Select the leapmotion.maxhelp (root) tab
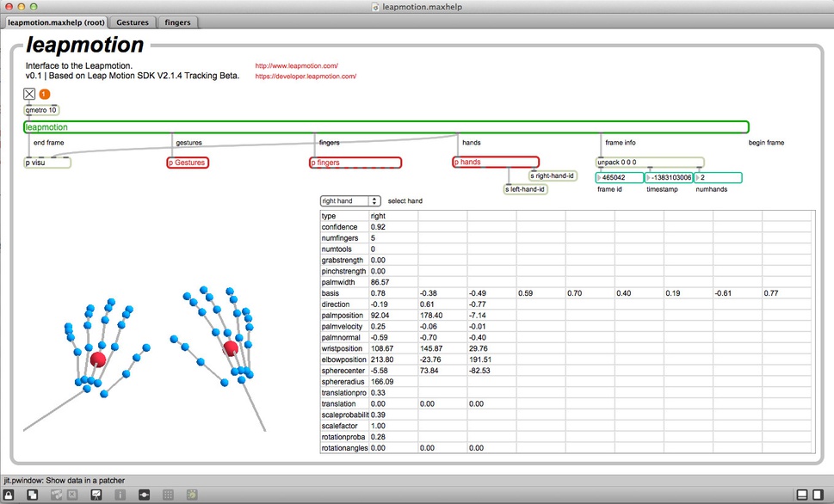 click(56, 22)
